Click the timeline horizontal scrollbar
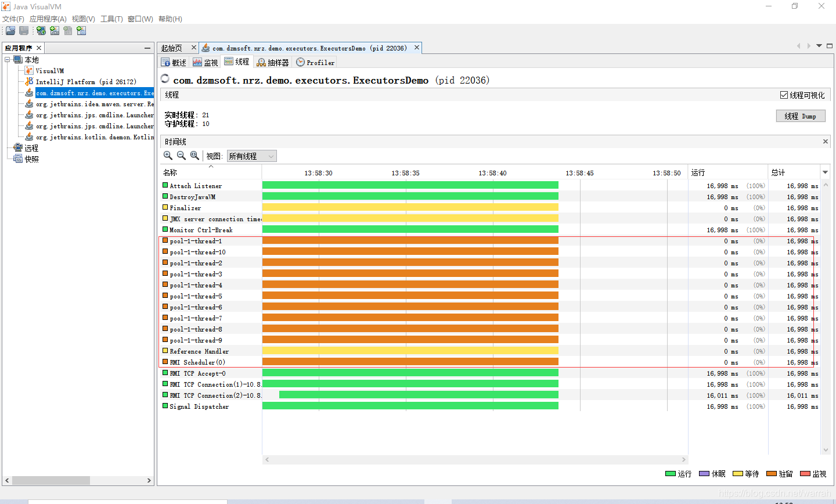Viewport: 836px width, 504px height. (475, 459)
